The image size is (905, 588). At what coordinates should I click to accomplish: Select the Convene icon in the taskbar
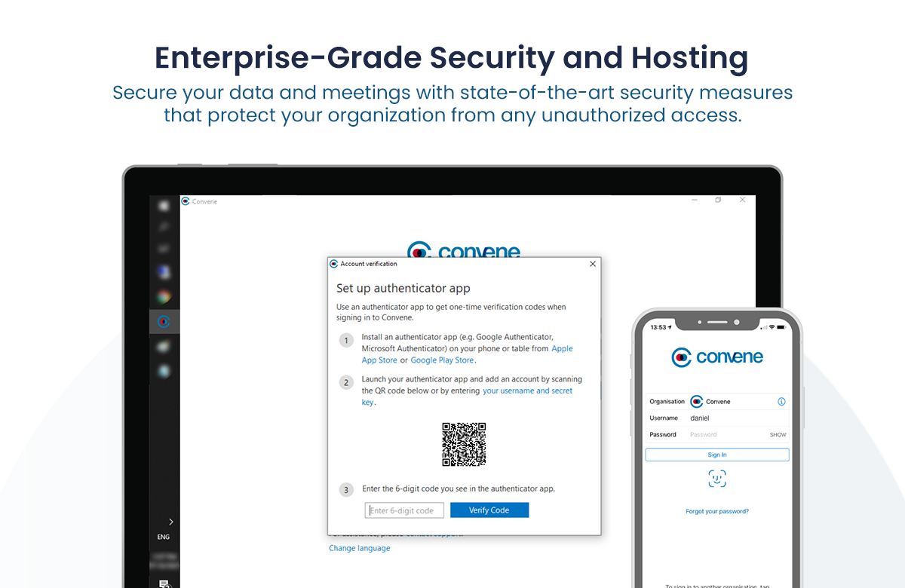pyautogui.click(x=163, y=320)
